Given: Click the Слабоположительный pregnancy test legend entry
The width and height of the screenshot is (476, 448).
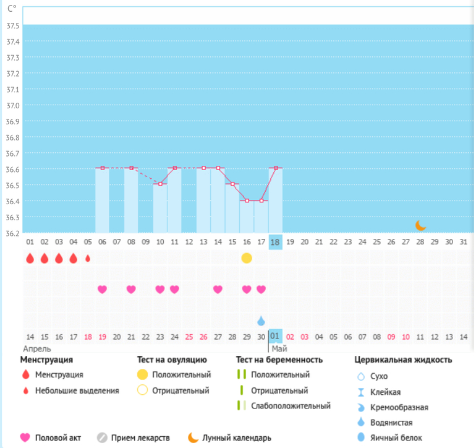Looking at the screenshot, I should [291, 406].
